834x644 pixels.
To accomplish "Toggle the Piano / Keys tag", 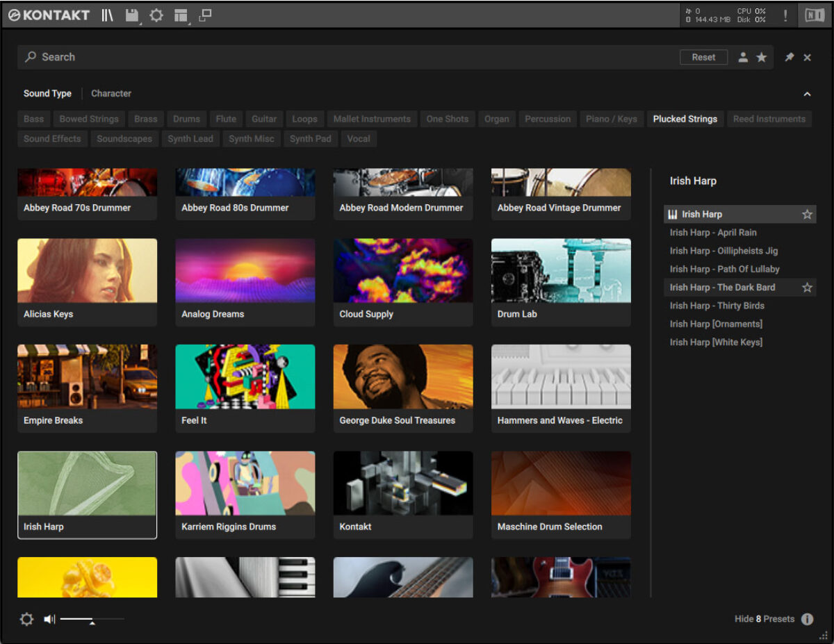I will 612,119.
